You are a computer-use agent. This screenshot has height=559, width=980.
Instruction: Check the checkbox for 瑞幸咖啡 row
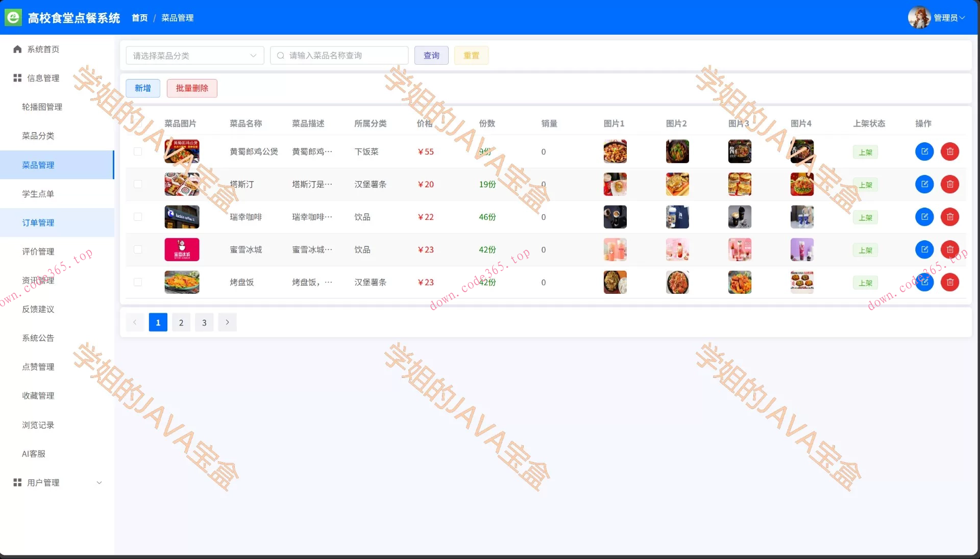click(x=138, y=217)
